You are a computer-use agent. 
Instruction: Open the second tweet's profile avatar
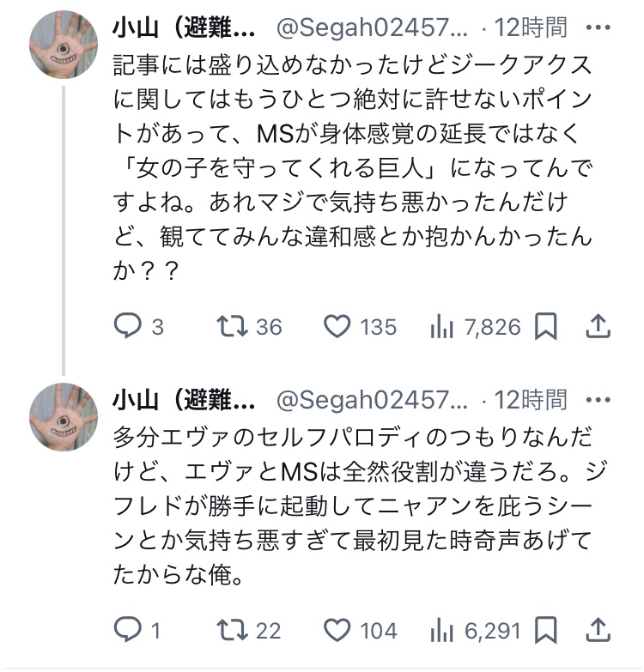pos(64,418)
